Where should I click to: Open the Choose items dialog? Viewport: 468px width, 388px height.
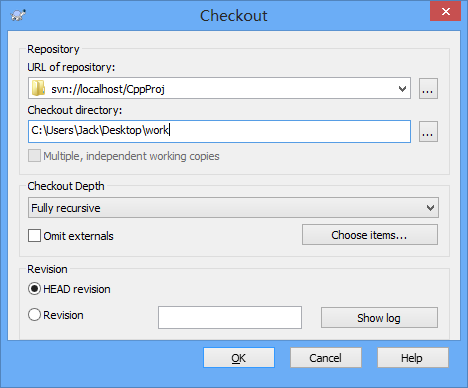370,235
